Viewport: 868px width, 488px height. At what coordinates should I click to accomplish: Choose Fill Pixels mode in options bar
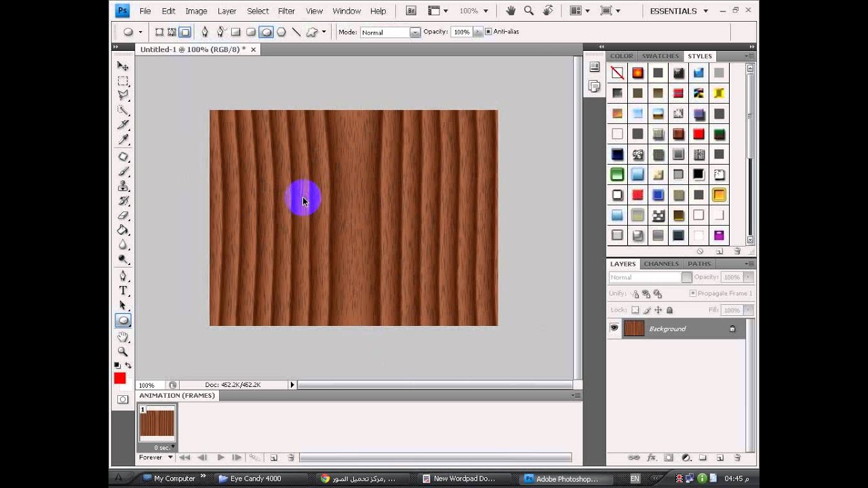[x=184, y=32]
